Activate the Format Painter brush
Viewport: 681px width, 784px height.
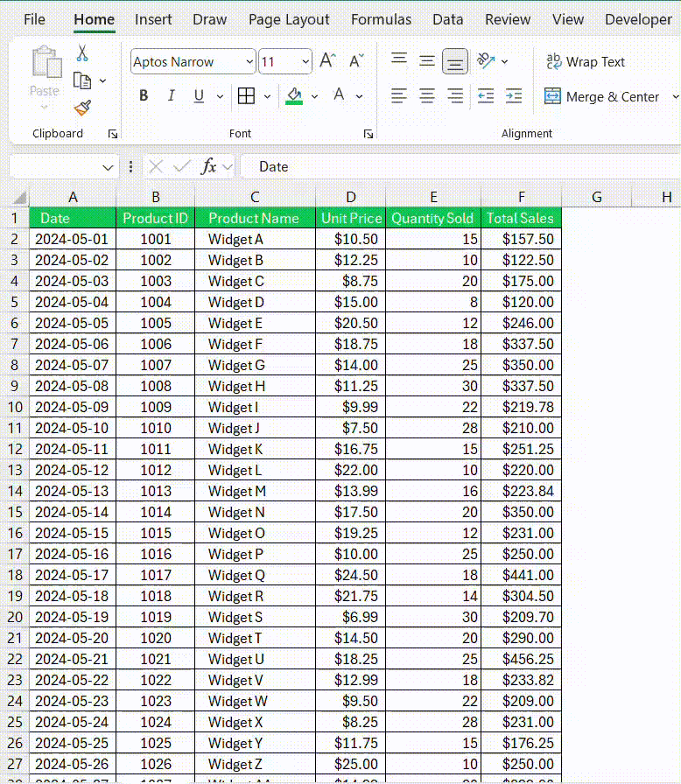tap(82, 108)
